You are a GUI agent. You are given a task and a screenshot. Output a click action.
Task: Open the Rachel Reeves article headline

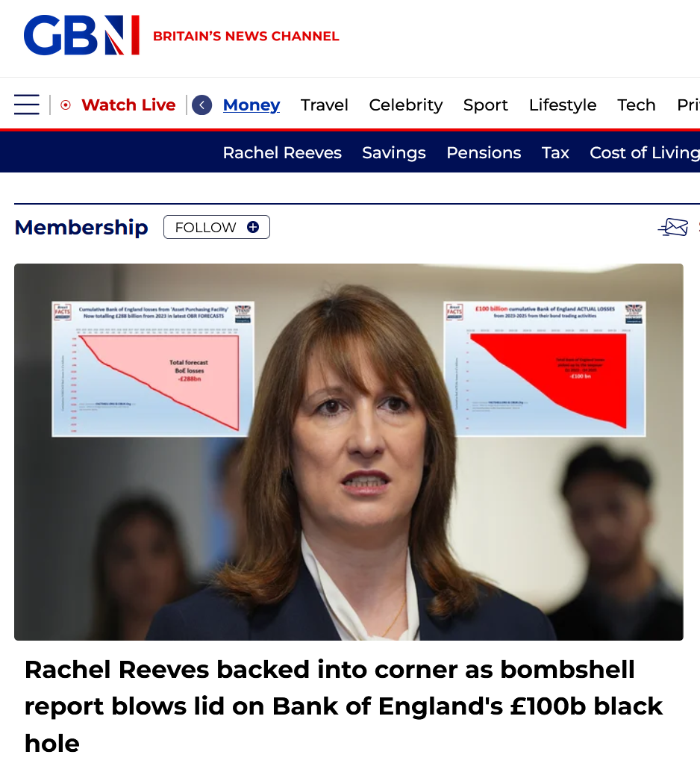(x=344, y=706)
